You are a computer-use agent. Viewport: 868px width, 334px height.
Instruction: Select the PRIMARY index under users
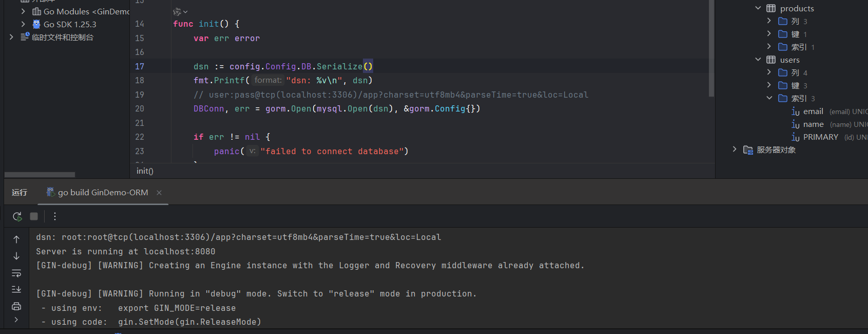[x=820, y=137]
